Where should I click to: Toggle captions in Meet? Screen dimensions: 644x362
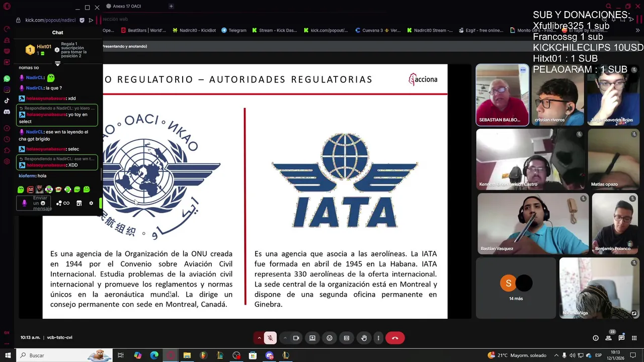[x=347, y=338]
